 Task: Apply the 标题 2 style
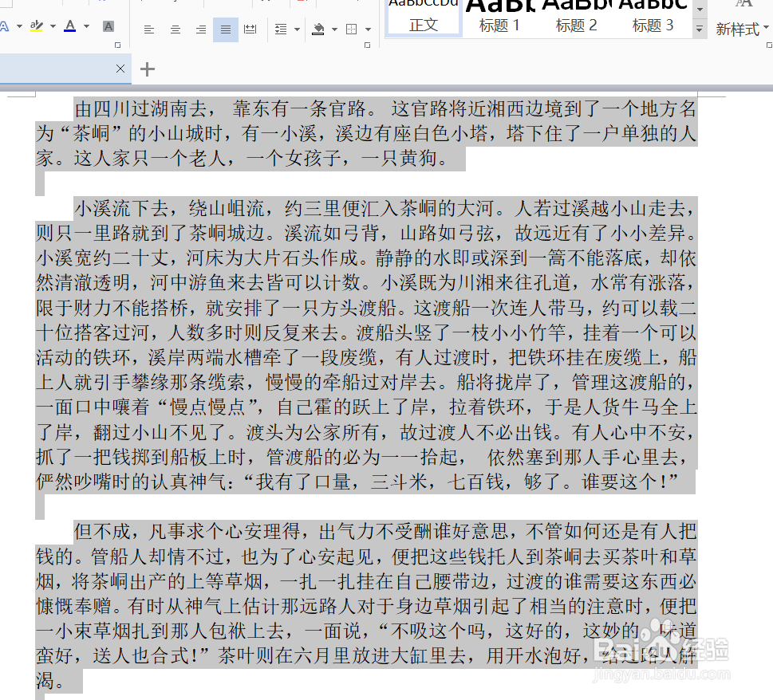(576, 18)
